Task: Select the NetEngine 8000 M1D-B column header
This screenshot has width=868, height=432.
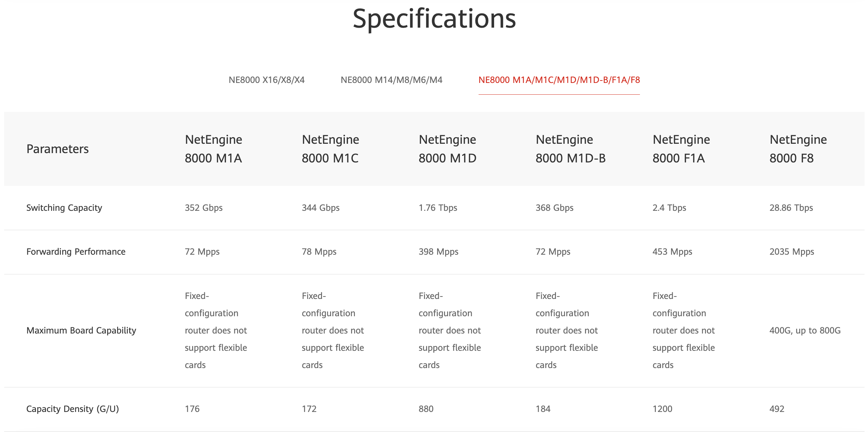Action: point(570,149)
